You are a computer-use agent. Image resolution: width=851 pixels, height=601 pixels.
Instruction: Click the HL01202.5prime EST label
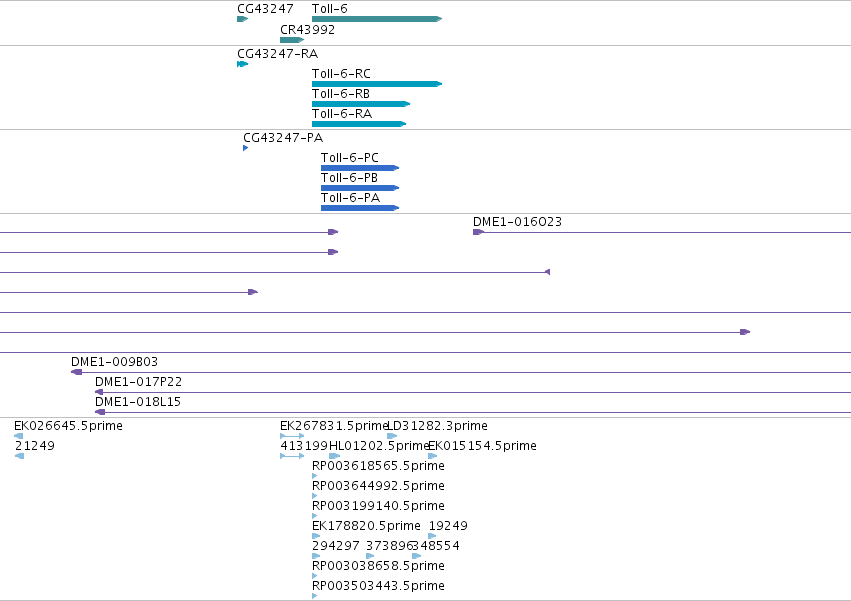coord(379,446)
